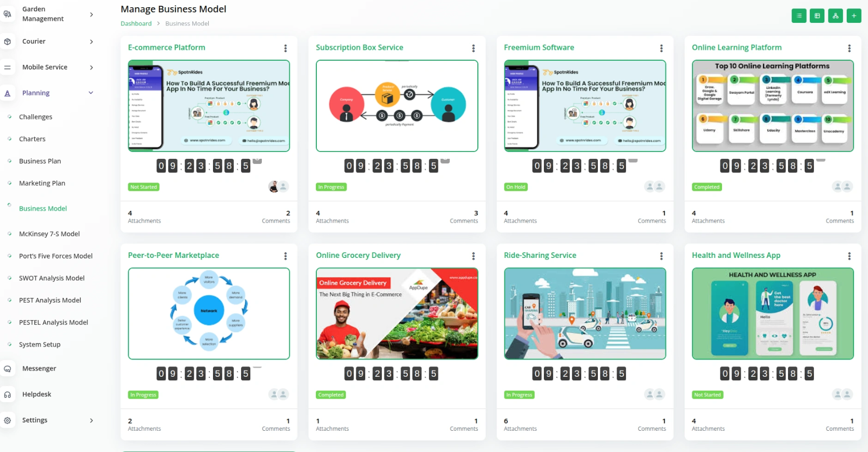Open the tree hierarchy view icon
868x452 pixels.
click(835, 16)
